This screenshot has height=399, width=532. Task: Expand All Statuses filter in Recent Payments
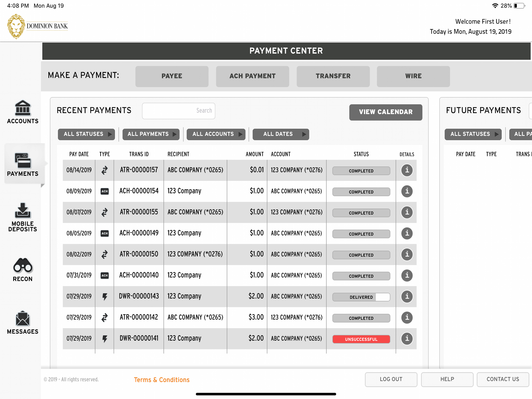(86, 134)
